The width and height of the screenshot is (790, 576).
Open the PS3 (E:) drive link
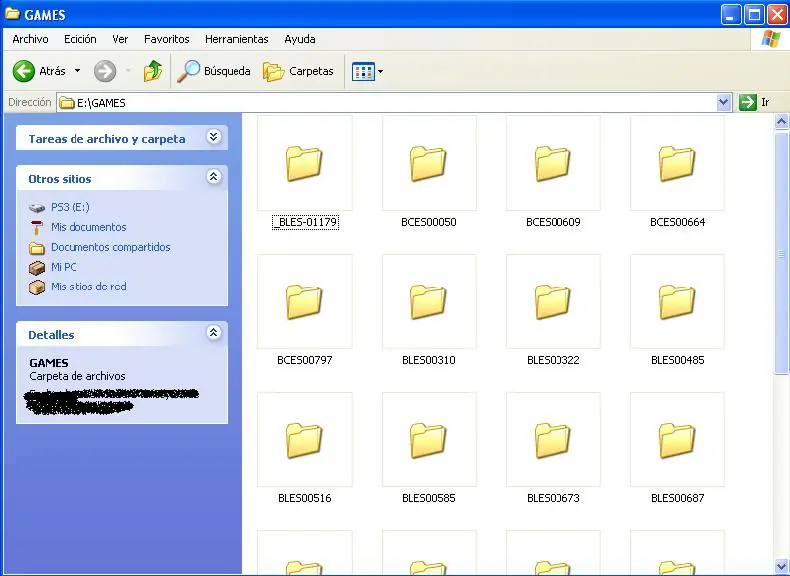(x=70, y=207)
